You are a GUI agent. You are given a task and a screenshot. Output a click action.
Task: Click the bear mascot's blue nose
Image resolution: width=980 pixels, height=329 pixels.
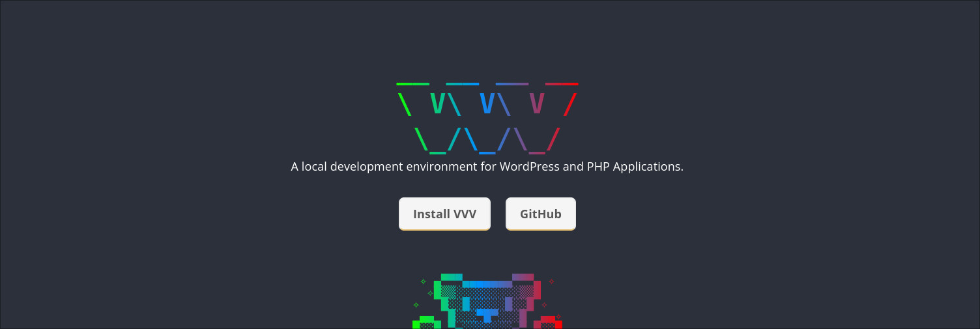[x=487, y=314]
